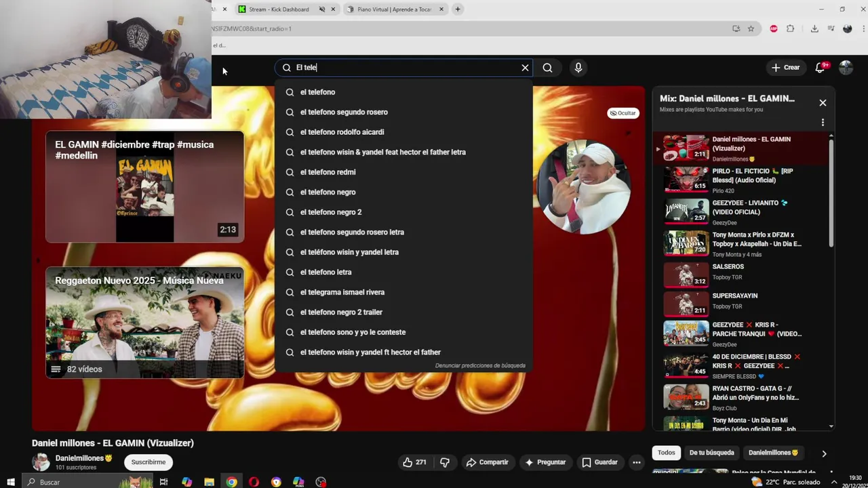868x488 pixels.
Task: Select the "De tu búsqueda" chip
Action: [x=711, y=453]
